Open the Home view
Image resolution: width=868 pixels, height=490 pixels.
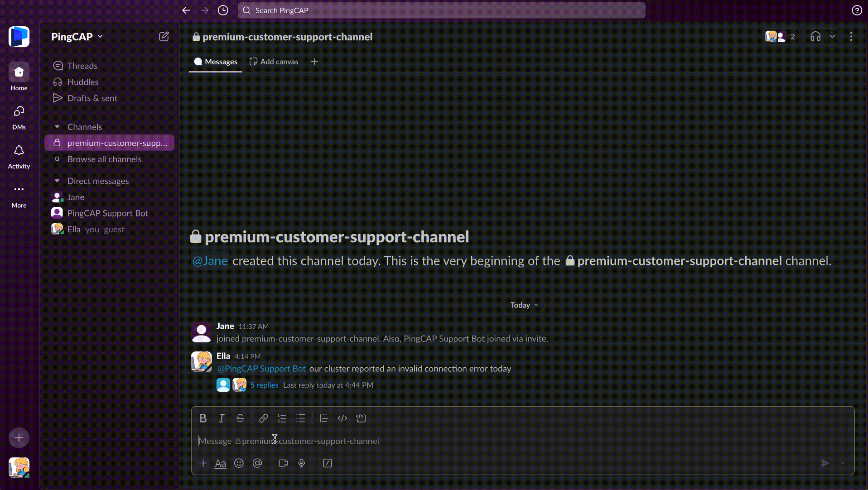coord(19,77)
